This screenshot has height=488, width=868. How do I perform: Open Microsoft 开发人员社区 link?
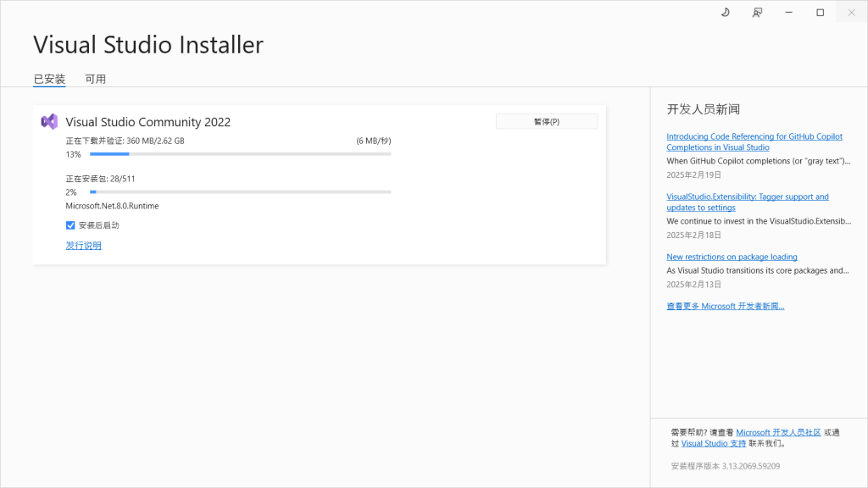(x=778, y=433)
